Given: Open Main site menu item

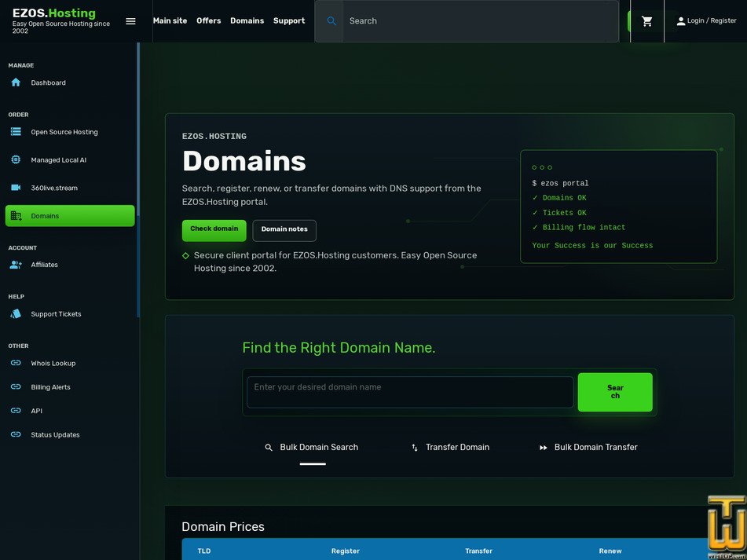Looking at the screenshot, I should click(170, 21).
